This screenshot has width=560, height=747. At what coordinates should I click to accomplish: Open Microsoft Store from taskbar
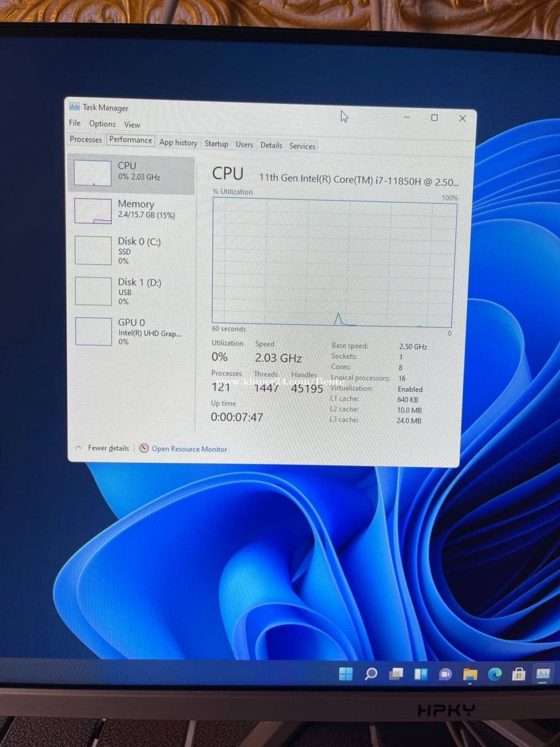pos(518,674)
